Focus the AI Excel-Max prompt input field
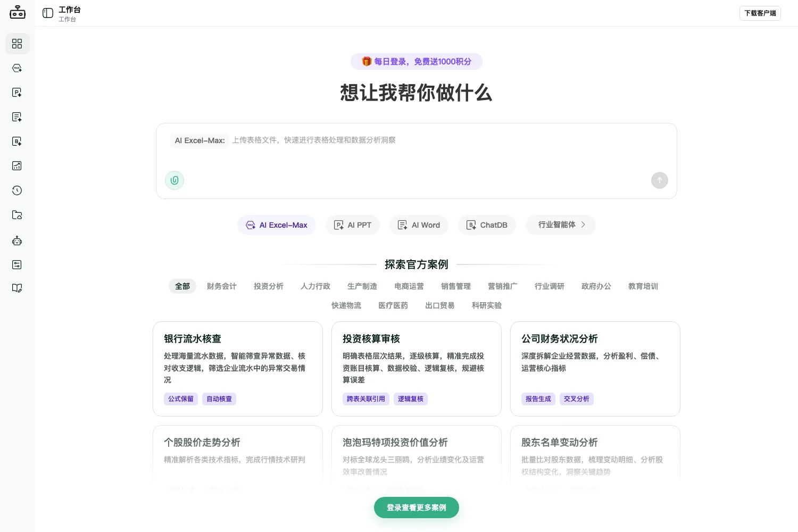The width and height of the screenshot is (798, 532). [417, 161]
